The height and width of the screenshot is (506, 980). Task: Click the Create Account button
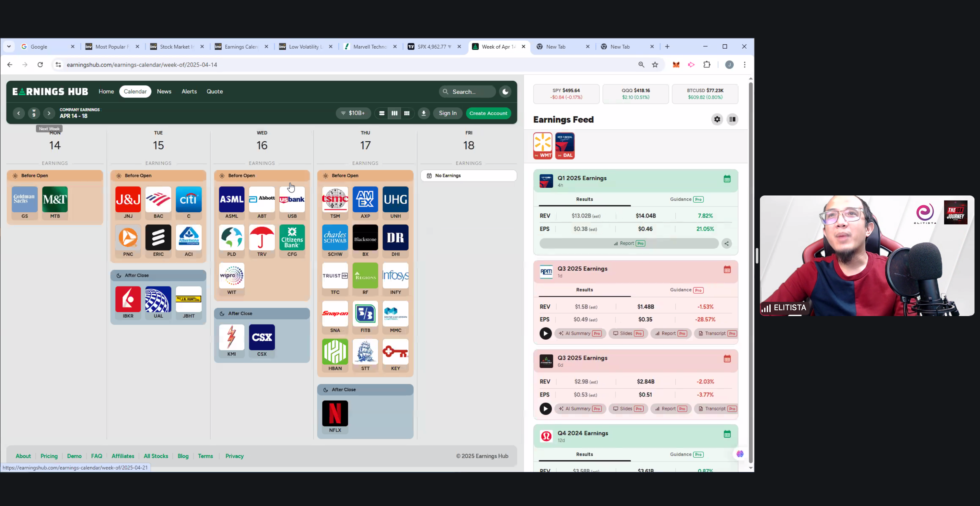[x=488, y=113]
